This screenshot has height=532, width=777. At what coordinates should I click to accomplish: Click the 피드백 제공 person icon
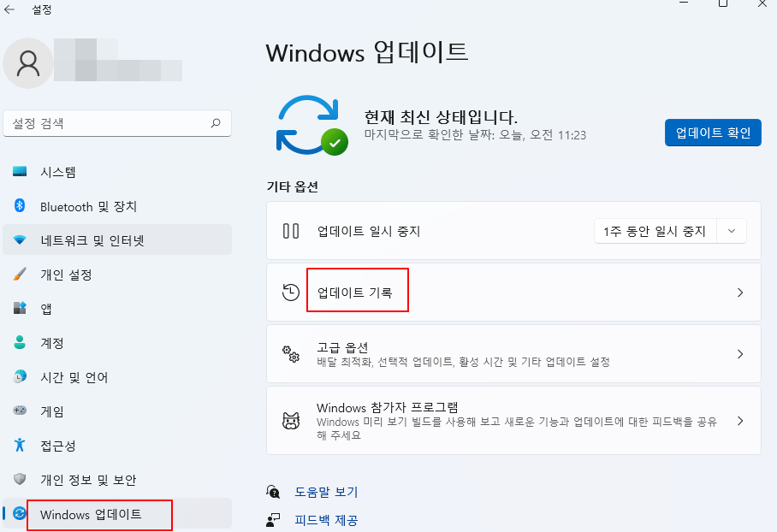(273, 520)
